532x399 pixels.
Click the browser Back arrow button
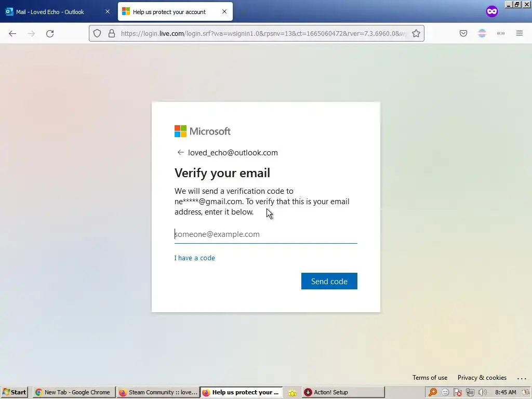(x=12, y=33)
